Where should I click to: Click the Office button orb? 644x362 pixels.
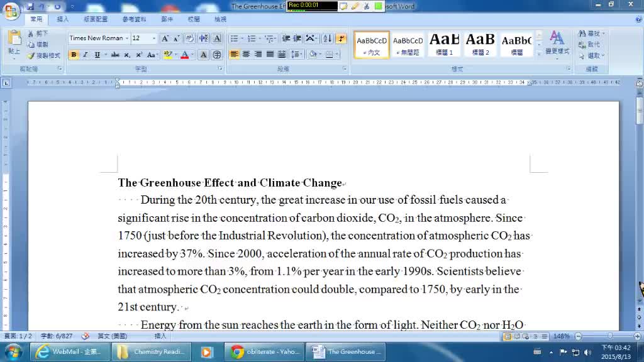click(x=11, y=10)
